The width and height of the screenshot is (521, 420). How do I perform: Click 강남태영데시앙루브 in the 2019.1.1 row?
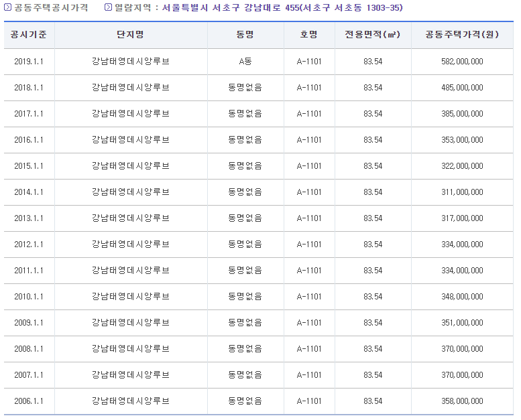coord(131,62)
